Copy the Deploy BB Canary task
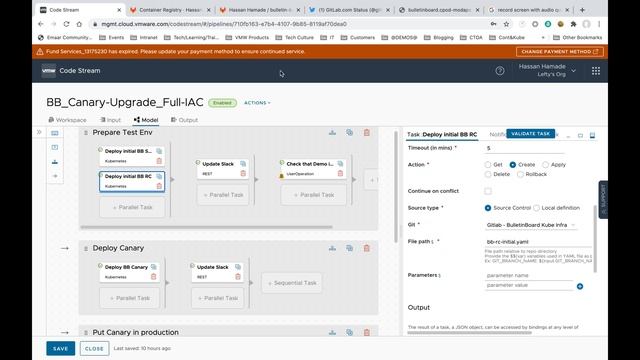 [153, 267]
